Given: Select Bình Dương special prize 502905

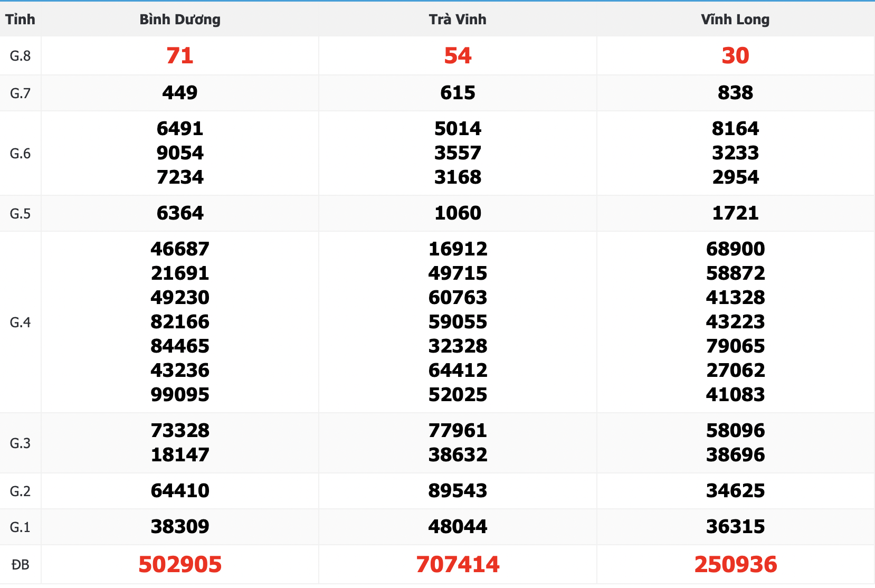Looking at the screenshot, I should point(180,564).
